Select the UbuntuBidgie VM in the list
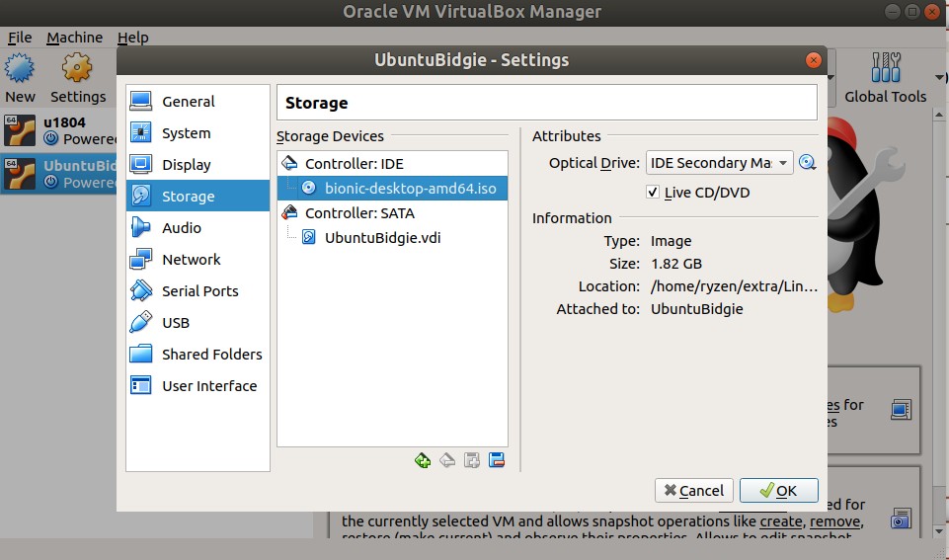 (58, 175)
